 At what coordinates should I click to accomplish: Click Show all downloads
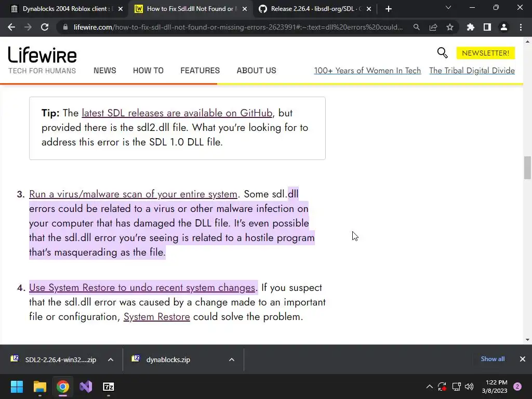(493, 359)
